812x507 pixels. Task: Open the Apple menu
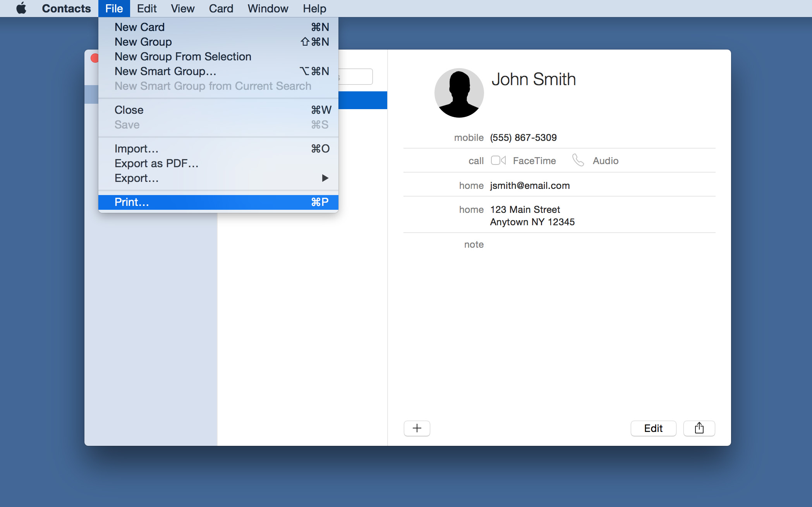22,8
